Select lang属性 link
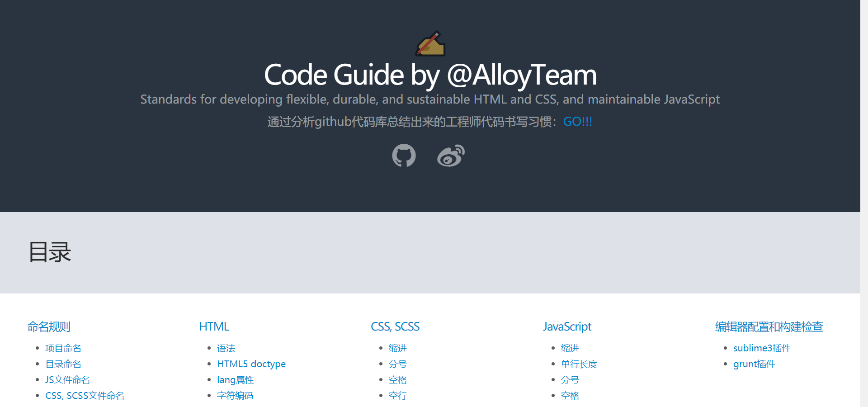The height and width of the screenshot is (407, 868). tap(236, 380)
